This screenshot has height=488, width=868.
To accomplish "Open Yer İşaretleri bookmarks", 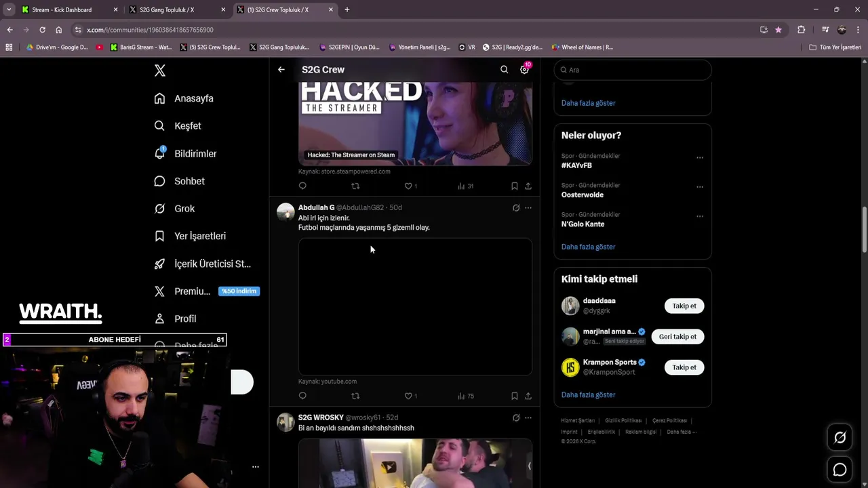I will coord(190,236).
